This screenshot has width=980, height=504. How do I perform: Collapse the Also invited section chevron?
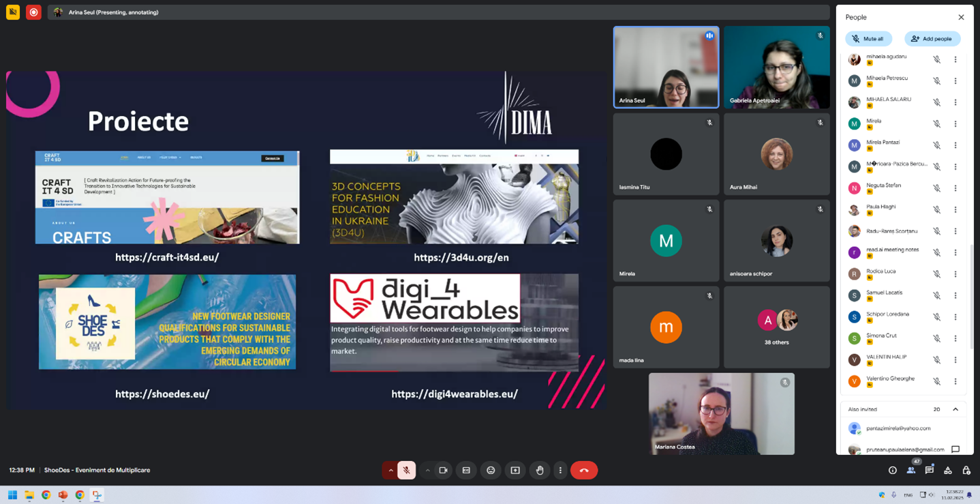pyautogui.click(x=955, y=409)
